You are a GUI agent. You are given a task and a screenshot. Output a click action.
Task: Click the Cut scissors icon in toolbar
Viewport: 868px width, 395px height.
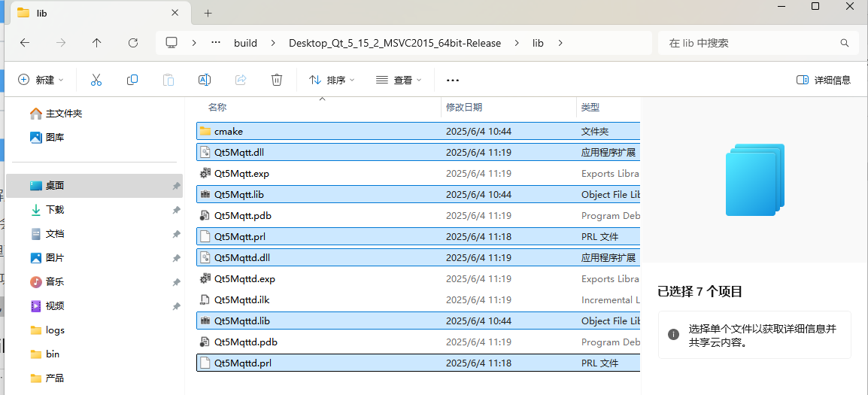point(96,80)
